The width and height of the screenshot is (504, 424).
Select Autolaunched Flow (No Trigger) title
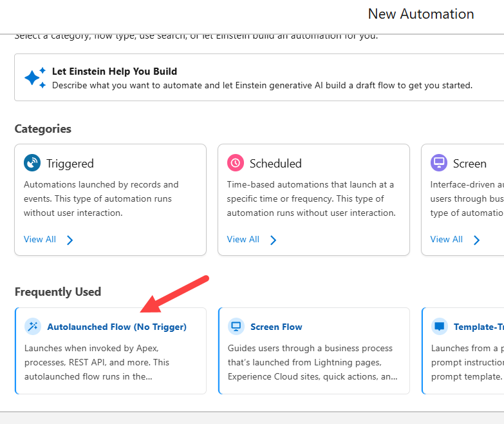[117, 327]
